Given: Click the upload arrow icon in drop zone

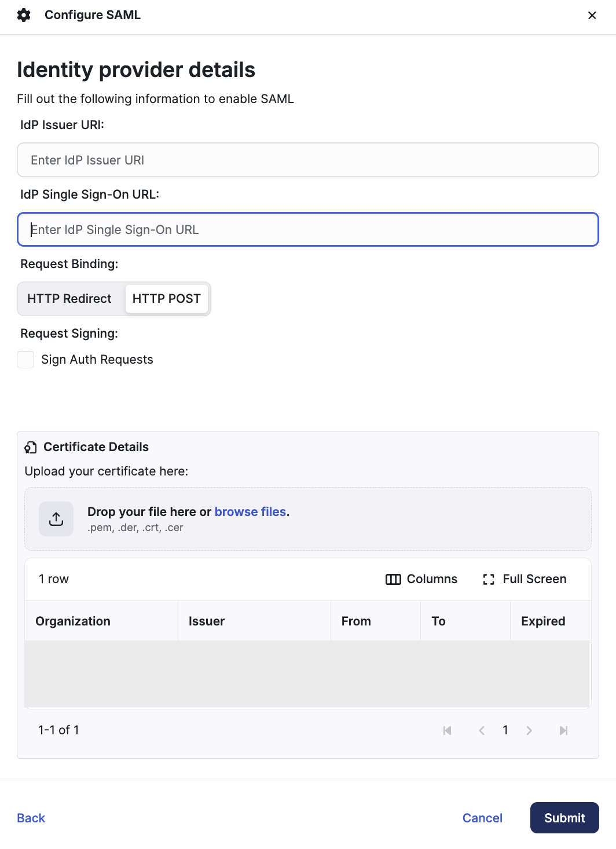Looking at the screenshot, I should tap(56, 519).
